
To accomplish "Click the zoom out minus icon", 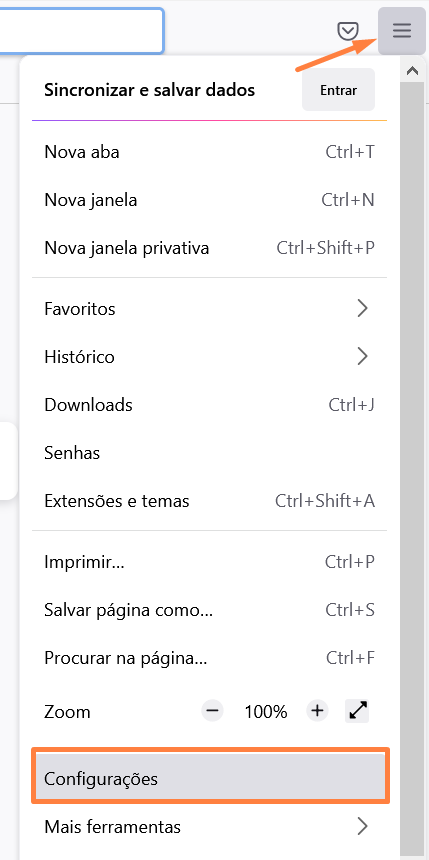I will tap(213, 711).
